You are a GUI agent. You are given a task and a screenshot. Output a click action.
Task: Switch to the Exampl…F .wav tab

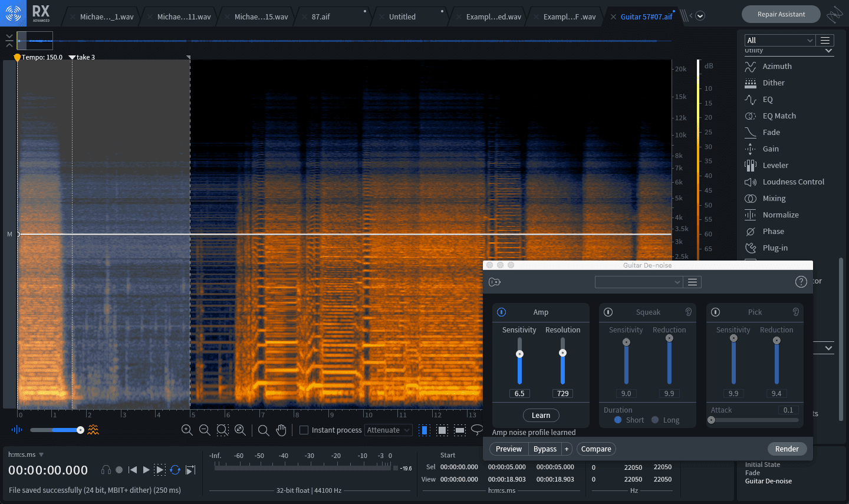point(570,17)
